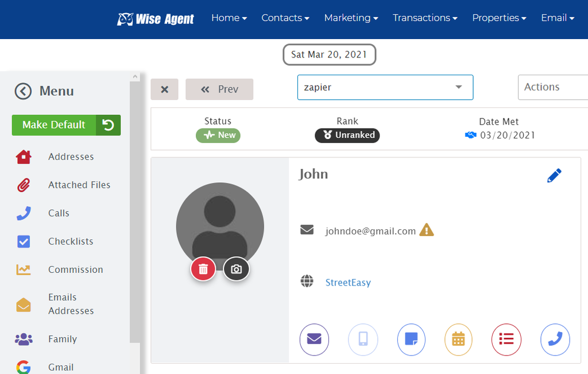Click the Unranked rank badge

coord(347,135)
